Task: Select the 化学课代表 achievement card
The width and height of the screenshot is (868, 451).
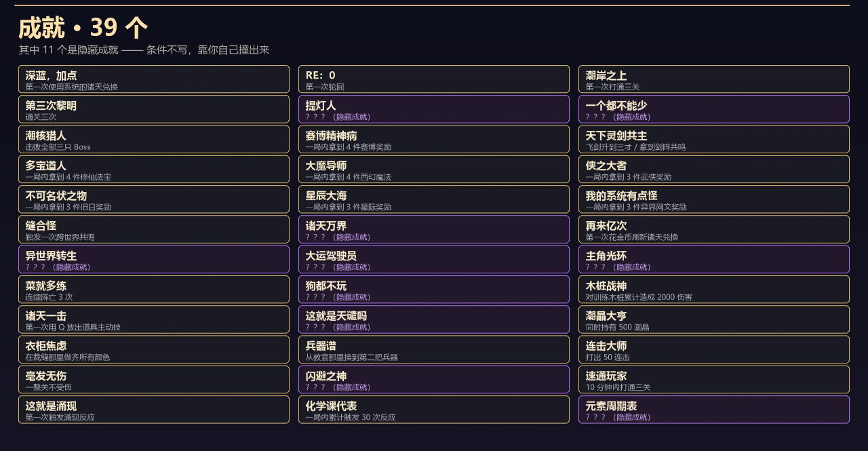Action: coord(434,410)
